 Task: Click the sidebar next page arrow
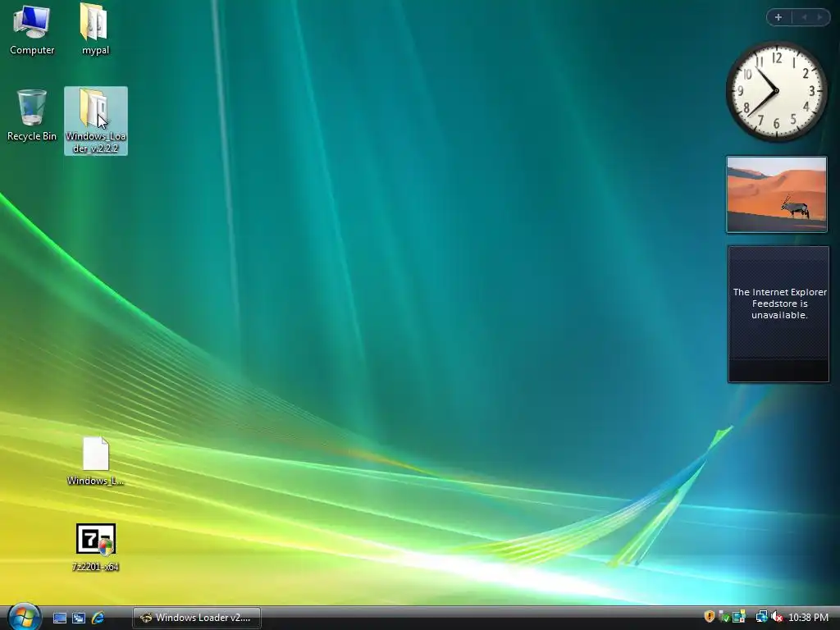click(819, 17)
